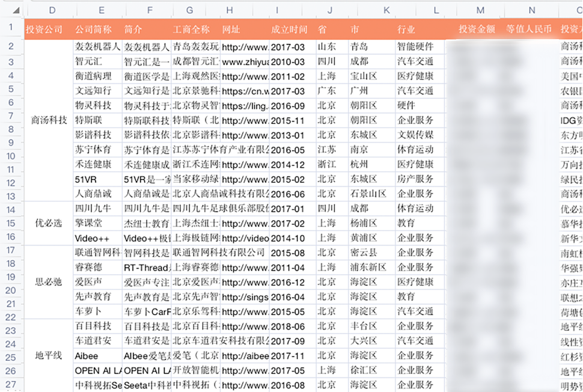The height and width of the screenshot is (392, 583).
Task: Click the 房产服务 industry cell
Action: pos(420,179)
